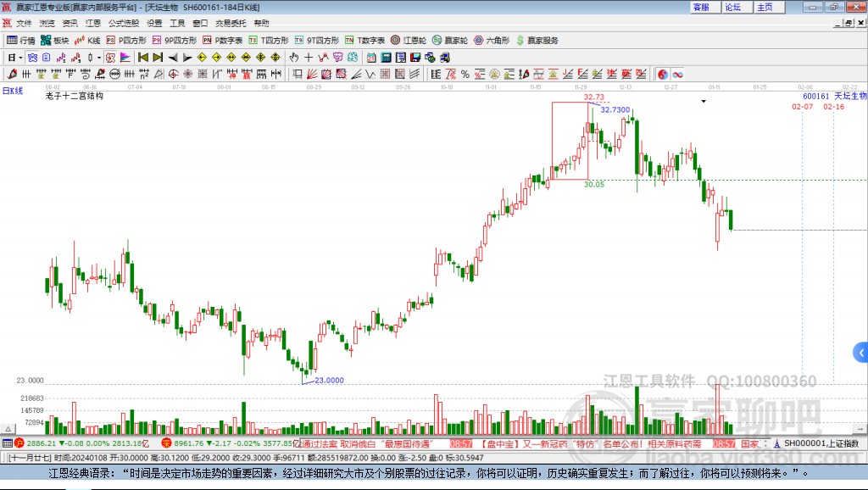Image resolution: width=868 pixels, height=490 pixels.
Task: Open the T四方形 tool
Action: [x=269, y=40]
